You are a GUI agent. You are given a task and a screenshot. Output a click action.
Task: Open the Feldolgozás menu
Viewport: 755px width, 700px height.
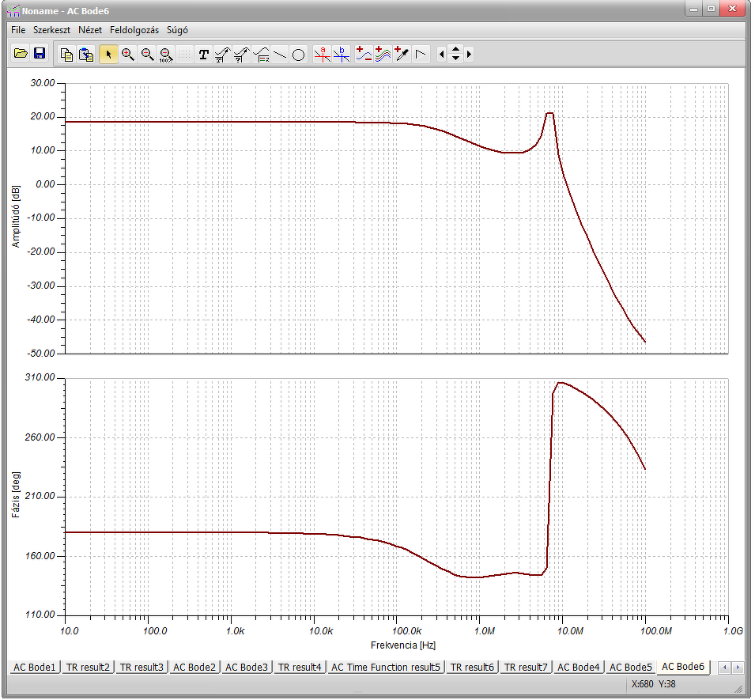[x=134, y=30]
